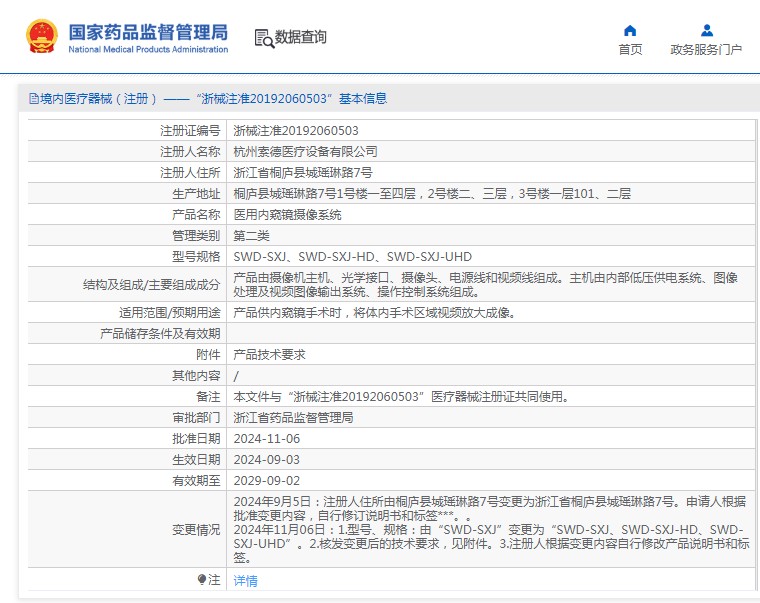Click the 审批部门 label
The image size is (760, 603).
click(196, 417)
